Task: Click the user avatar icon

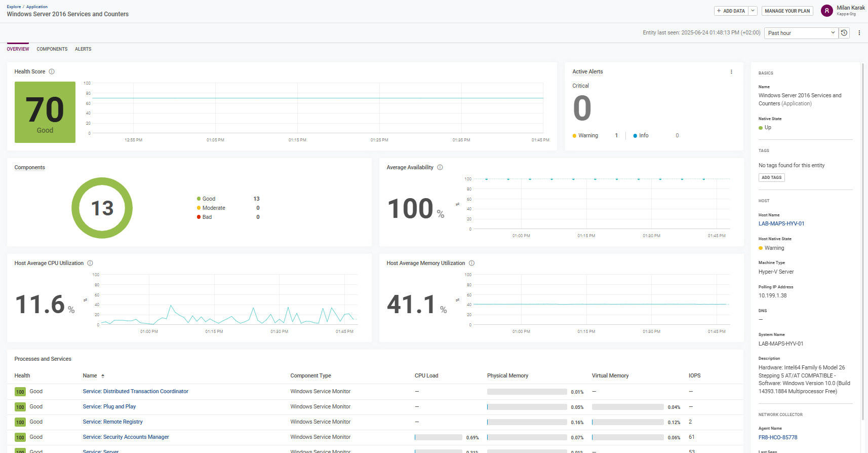Action: pos(826,11)
